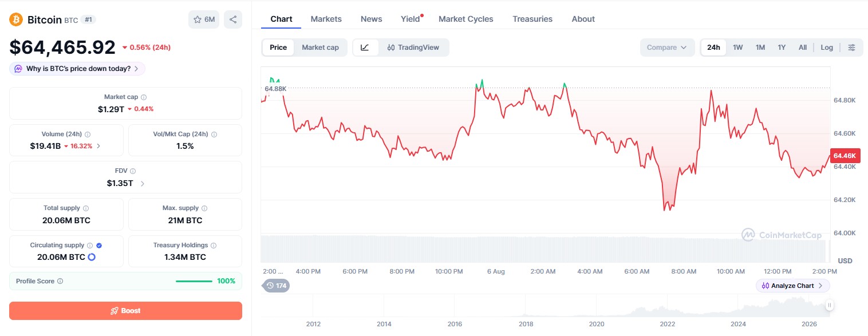The width and height of the screenshot is (868, 336).
Task: Switch the chart to Market cap
Action: [x=320, y=48]
